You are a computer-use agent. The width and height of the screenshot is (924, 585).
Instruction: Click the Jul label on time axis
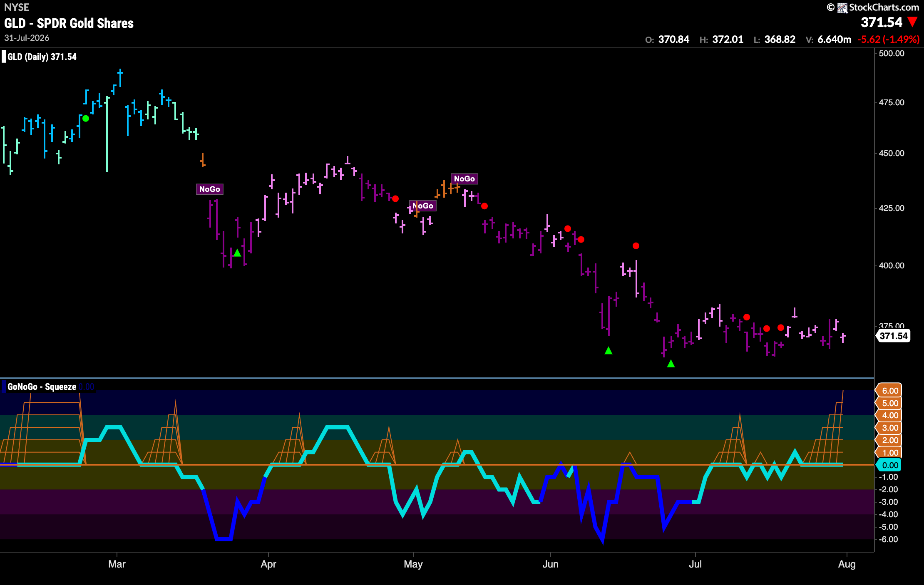click(695, 564)
